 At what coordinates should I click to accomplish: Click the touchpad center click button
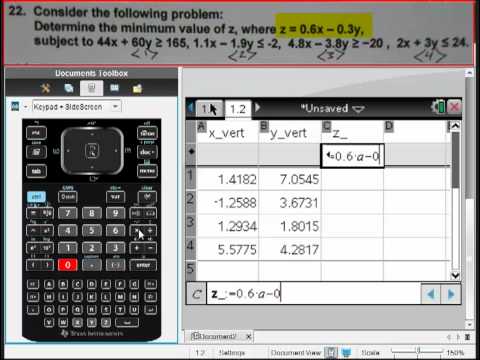(x=92, y=151)
